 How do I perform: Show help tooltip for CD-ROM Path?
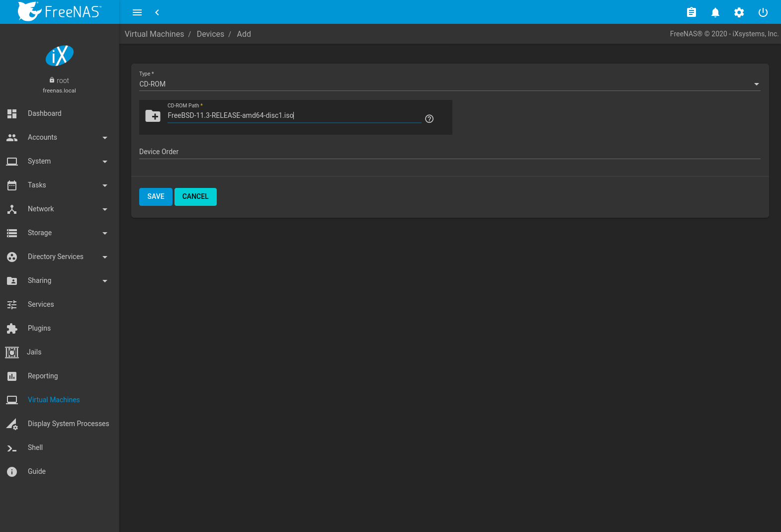point(430,119)
